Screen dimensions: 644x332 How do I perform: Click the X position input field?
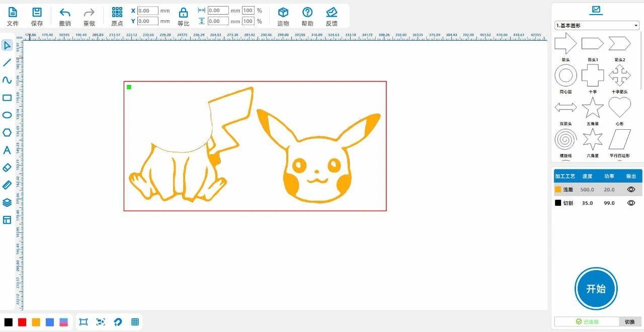pyautogui.click(x=147, y=11)
